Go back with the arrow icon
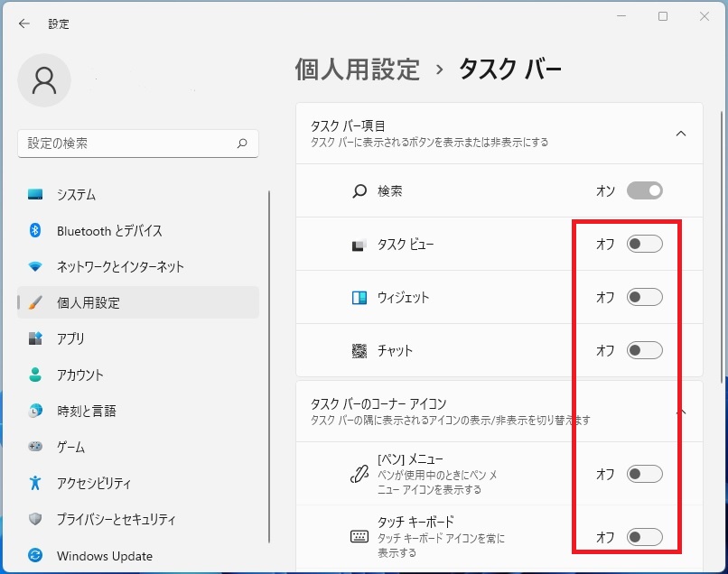The image size is (728, 574). [x=24, y=23]
